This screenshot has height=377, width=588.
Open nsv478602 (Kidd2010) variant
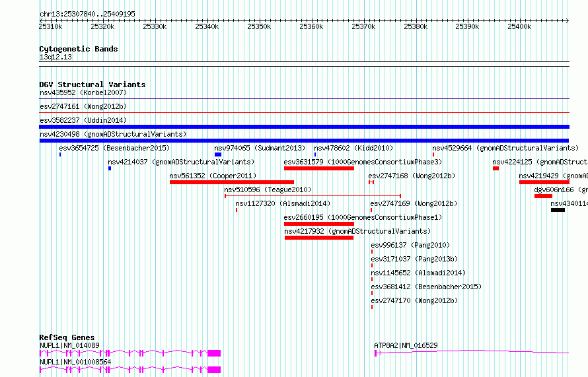pos(353,148)
